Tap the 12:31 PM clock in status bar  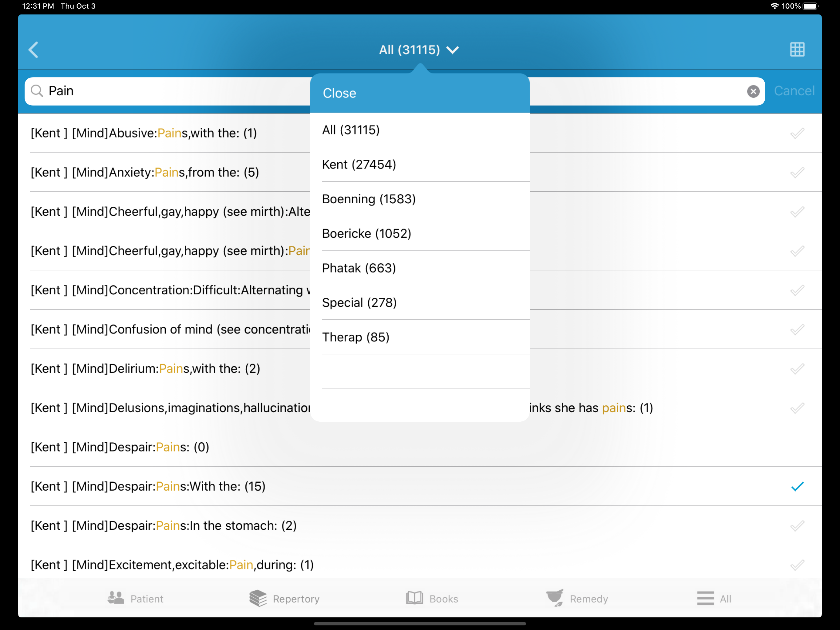(x=38, y=6)
